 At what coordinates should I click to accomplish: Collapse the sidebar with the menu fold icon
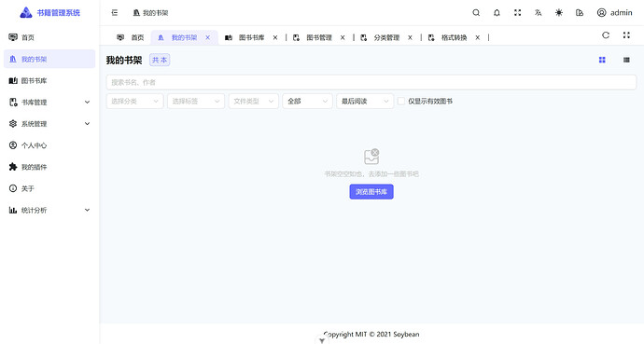coord(115,13)
